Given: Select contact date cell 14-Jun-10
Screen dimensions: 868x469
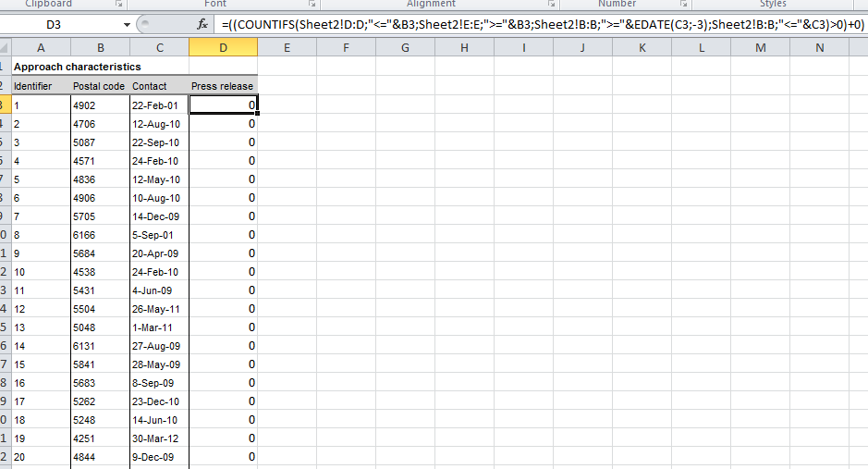Looking at the screenshot, I should pos(159,420).
